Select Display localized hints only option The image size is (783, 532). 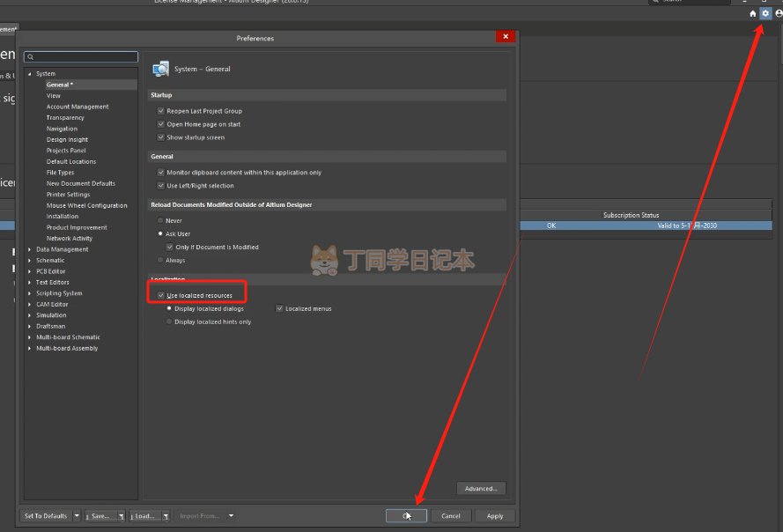point(169,321)
